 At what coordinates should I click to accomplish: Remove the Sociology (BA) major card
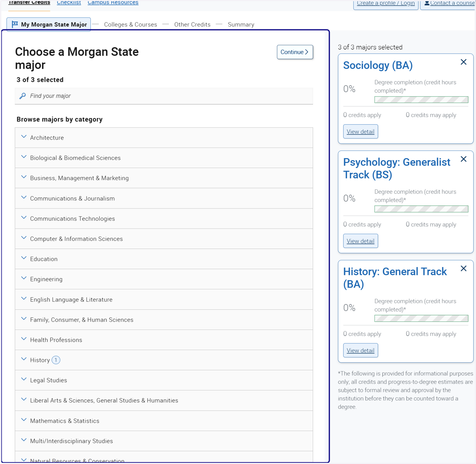pos(463,62)
